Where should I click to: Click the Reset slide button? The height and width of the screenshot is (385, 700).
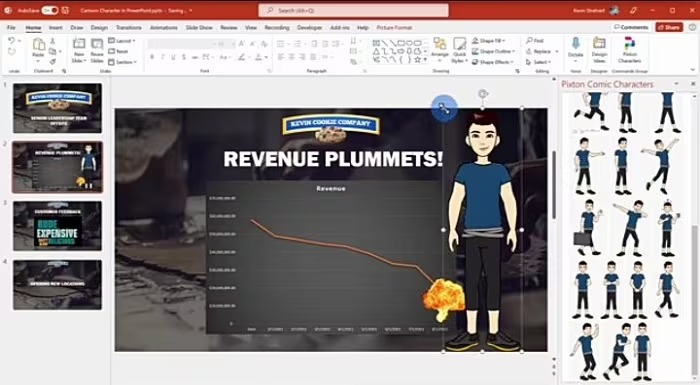pyautogui.click(x=119, y=51)
